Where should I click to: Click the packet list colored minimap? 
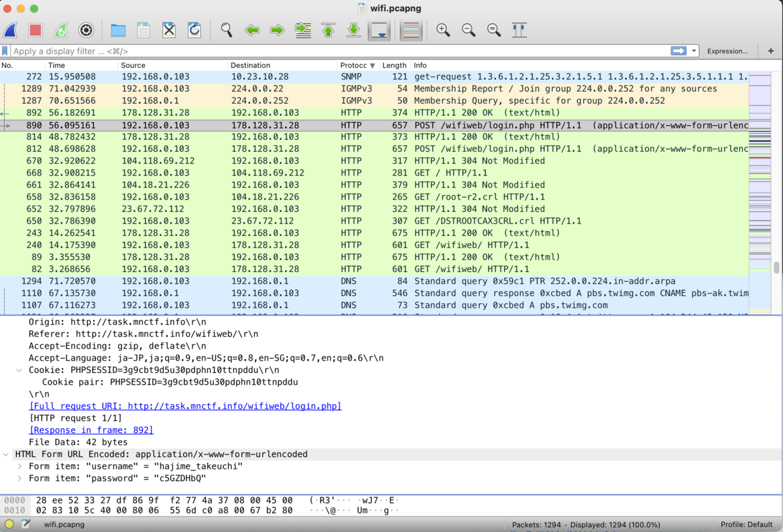tap(760, 193)
